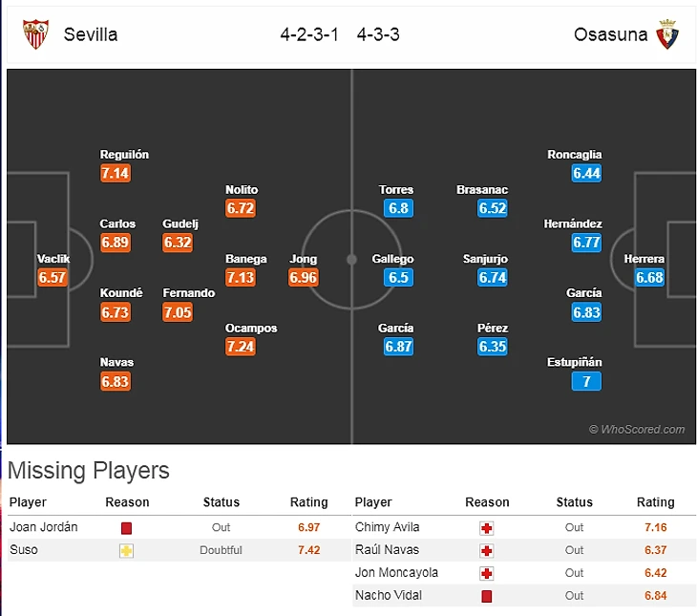Screen dimensions: 697x616
Task: Click Raúl Navas's injury cross icon
Action: point(487,550)
